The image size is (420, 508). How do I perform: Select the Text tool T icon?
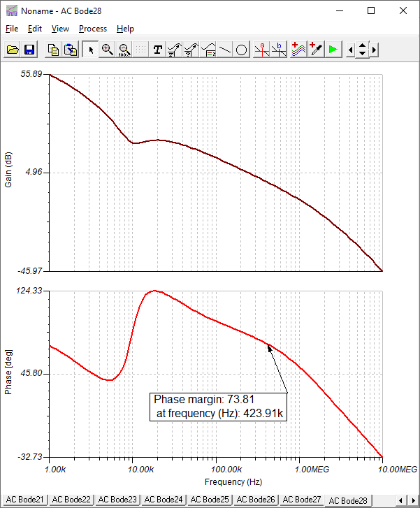(157, 50)
